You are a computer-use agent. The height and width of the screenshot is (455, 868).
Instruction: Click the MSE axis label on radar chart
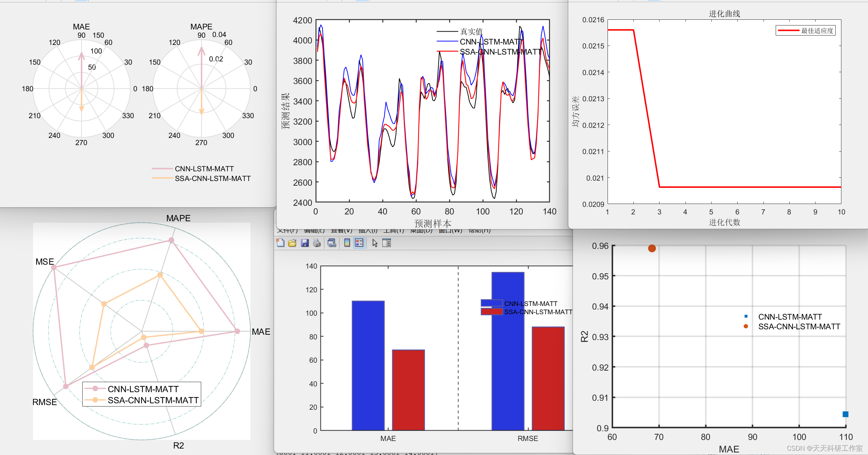coord(45,261)
